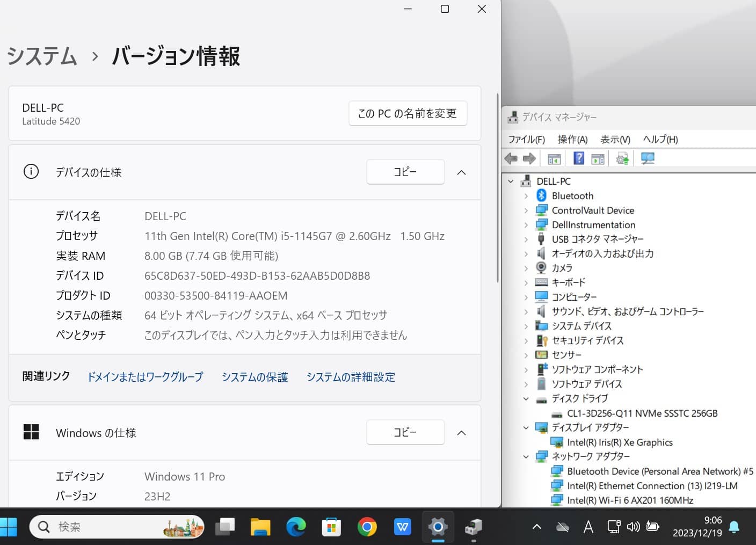Select Intel(R) Wi-Fi 6 AX201 160MHz
Screen dimensions: 756x545
click(630, 500)
